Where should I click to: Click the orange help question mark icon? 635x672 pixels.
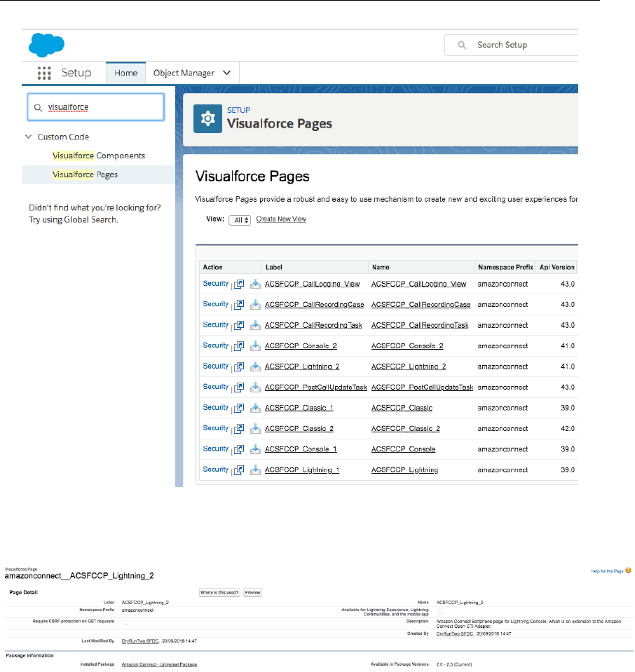[x=628, y=570]
